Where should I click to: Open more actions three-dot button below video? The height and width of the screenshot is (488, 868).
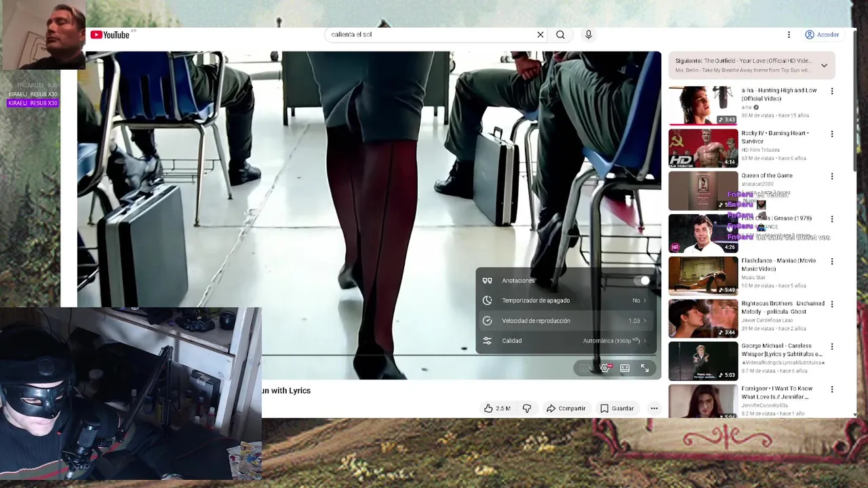coord(654,409)
